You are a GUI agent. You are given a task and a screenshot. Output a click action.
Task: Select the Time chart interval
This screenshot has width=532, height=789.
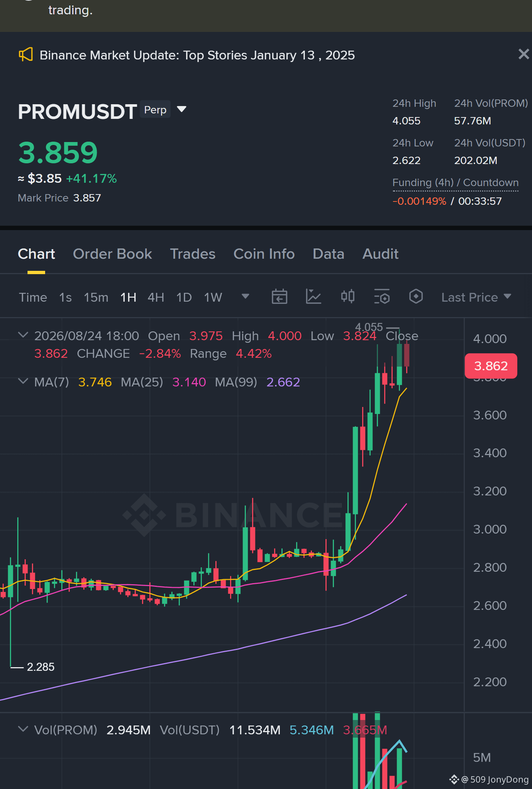point(33,297)
